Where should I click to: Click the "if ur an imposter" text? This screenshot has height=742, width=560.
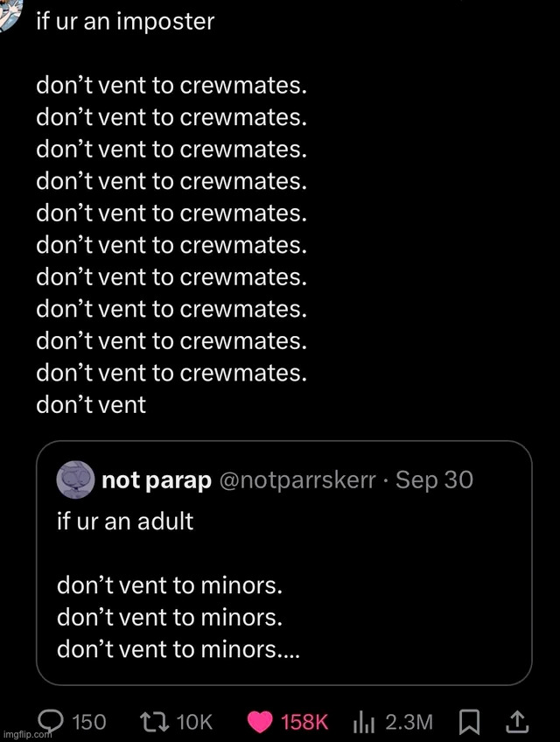[x=125, y=22]
